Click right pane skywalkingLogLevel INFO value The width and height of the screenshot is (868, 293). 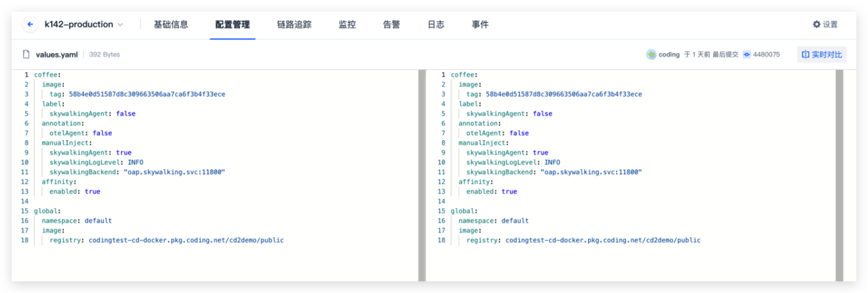(x=552, y=162)
